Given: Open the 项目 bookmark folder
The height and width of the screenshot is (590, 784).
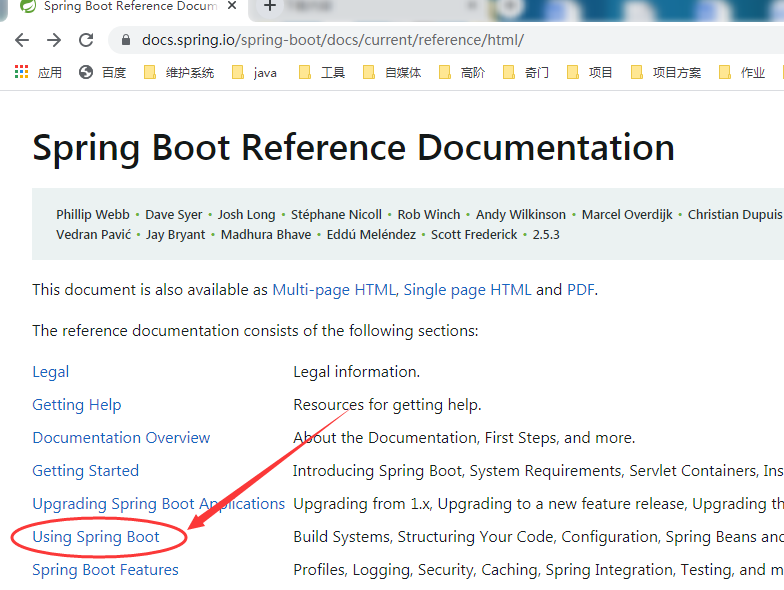Looking at the screenshot, I should point(590,72).
